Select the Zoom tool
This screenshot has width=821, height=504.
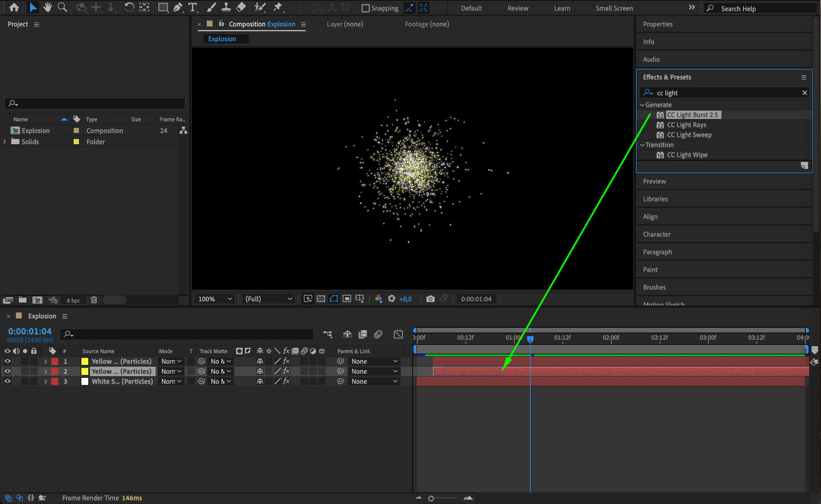pos(62,7)
